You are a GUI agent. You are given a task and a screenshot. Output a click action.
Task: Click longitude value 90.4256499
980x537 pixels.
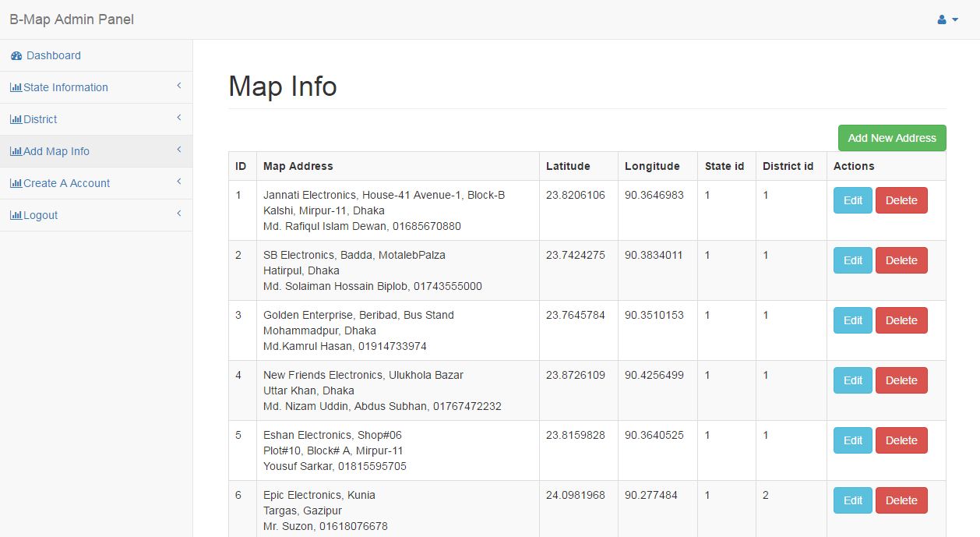pyautogui.click(x=654, y=375)
